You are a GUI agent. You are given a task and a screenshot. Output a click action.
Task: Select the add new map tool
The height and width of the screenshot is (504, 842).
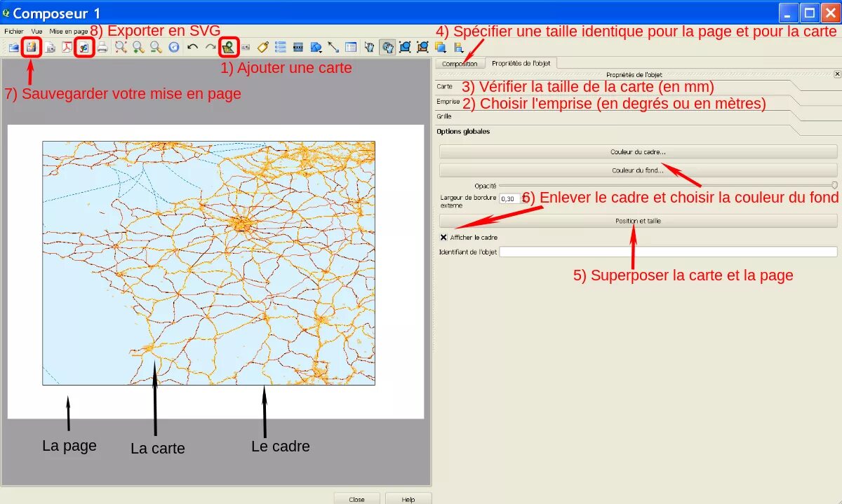[228, 48]
